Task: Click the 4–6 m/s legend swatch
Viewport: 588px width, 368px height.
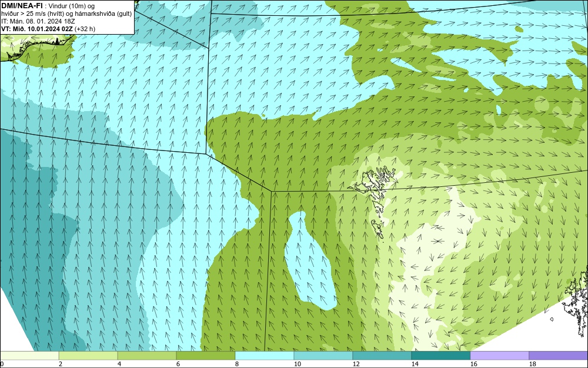Action: [147, 356]
